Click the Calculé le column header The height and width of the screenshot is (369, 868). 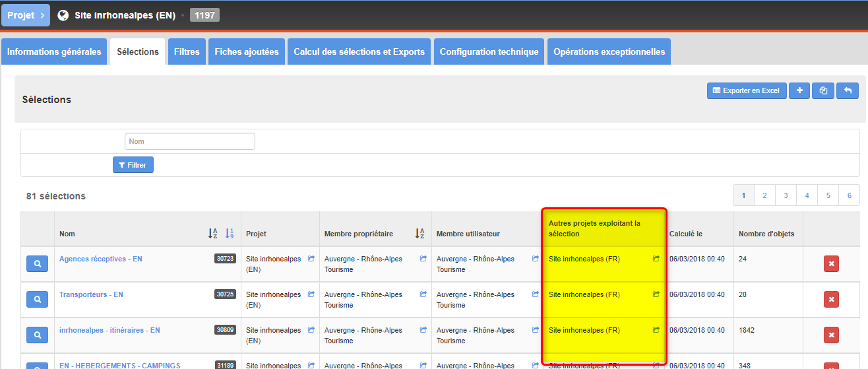[686, 234]
